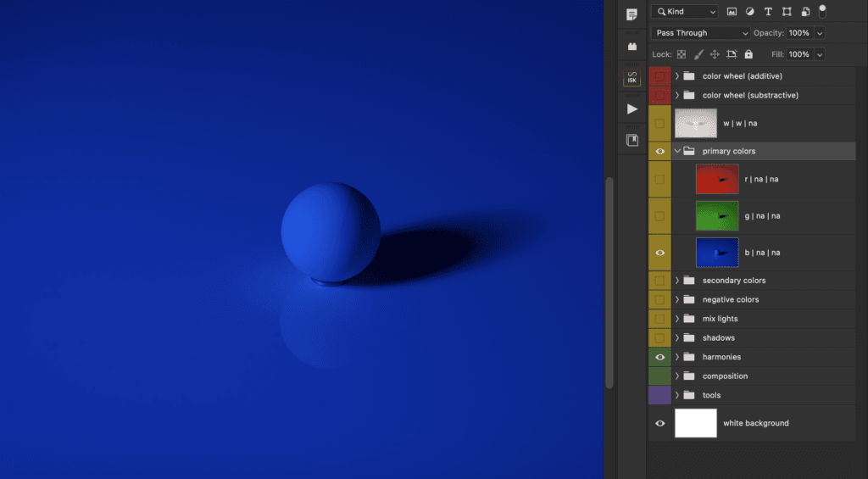Select the white background layer thumbnail
This screenshot has width=868, height=479.
696,423
